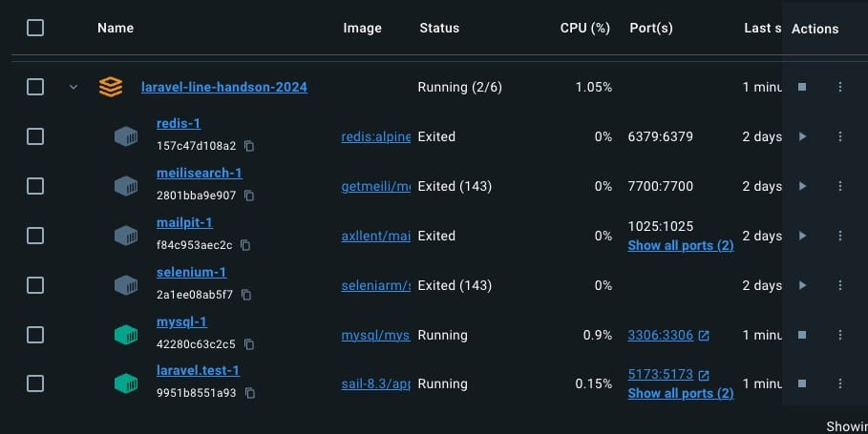Copy the mysql-1 container ID
The height and width of the screenshot is (434, 868).
point(249,344)
